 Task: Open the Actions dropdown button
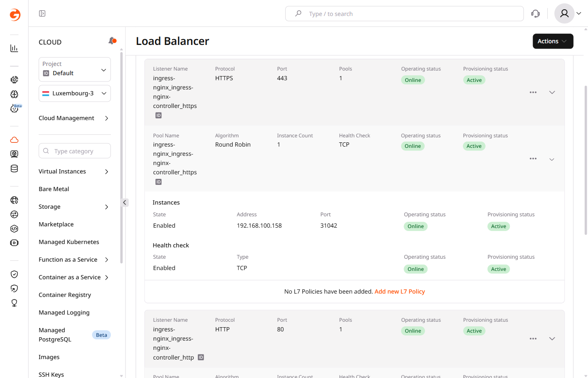(x=553, y=41)
